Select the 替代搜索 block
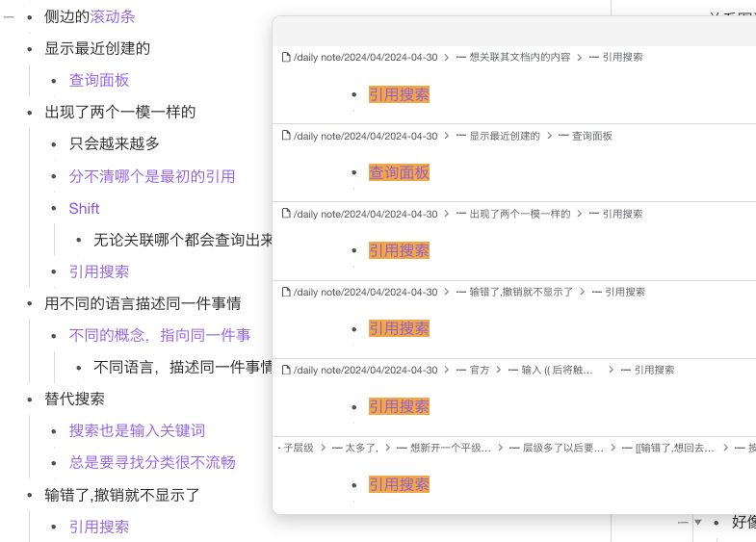 74,399
